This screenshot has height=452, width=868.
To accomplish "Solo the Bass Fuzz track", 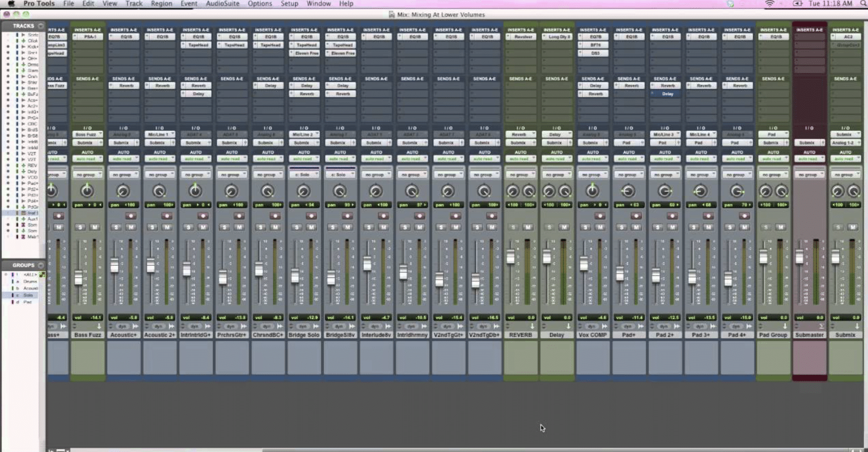I will click(x=80, y=227).
